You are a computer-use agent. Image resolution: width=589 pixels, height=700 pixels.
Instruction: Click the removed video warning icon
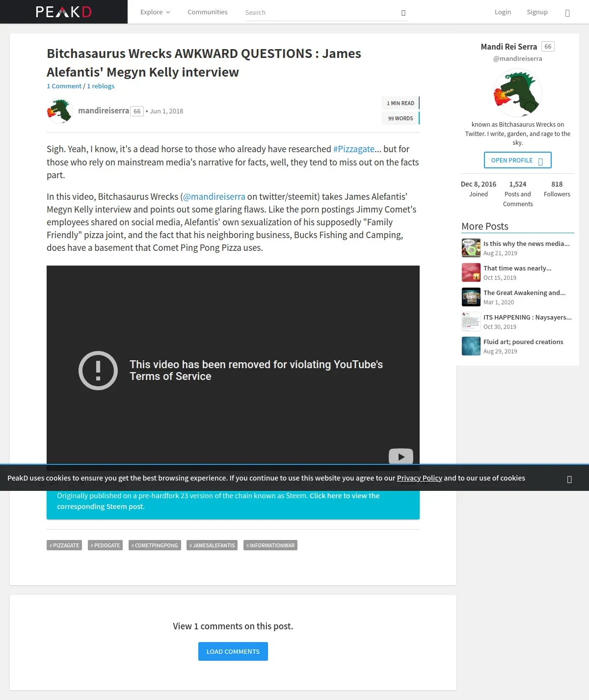tap(98, 371)
